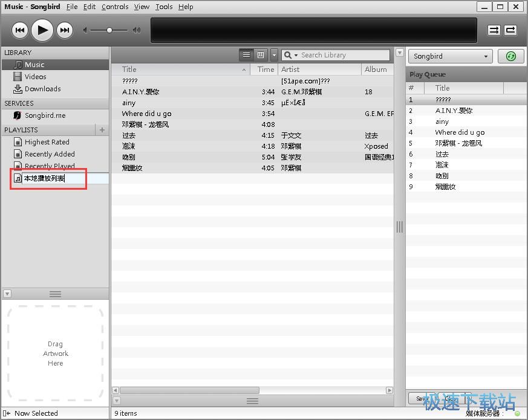This screenshot has height=420, width=528.
Task: Toggle repeat mode
Action: (510, 30)
